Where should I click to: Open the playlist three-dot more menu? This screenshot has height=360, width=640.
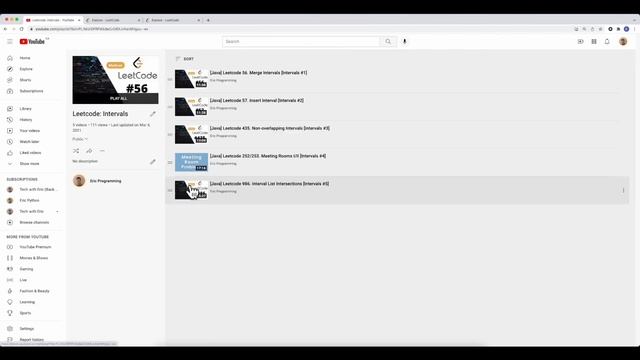102,151
